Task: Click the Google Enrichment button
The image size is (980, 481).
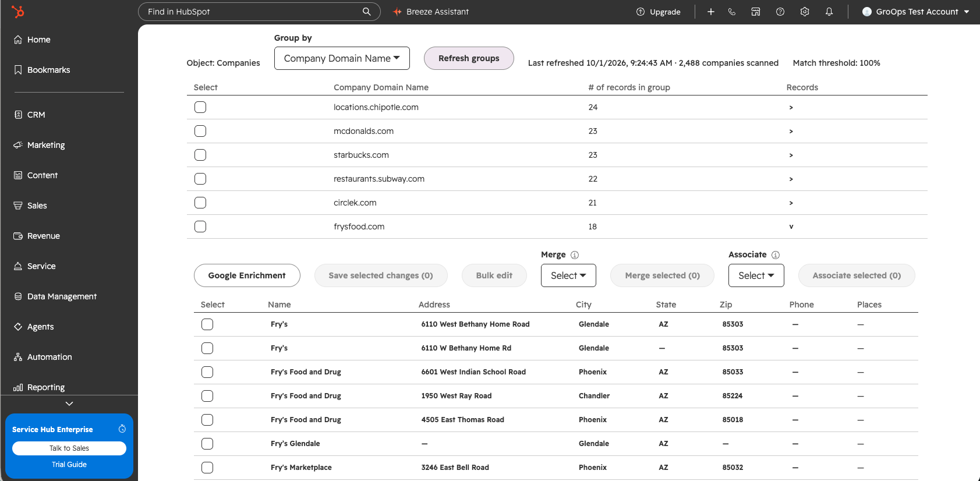Action: pyautogui.click(x=247, y=275)
